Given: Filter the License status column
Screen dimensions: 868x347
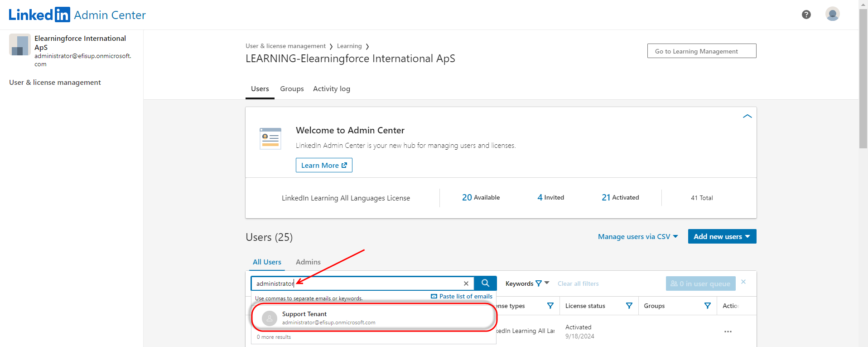Looking at the screenshot, I should 629,306.
